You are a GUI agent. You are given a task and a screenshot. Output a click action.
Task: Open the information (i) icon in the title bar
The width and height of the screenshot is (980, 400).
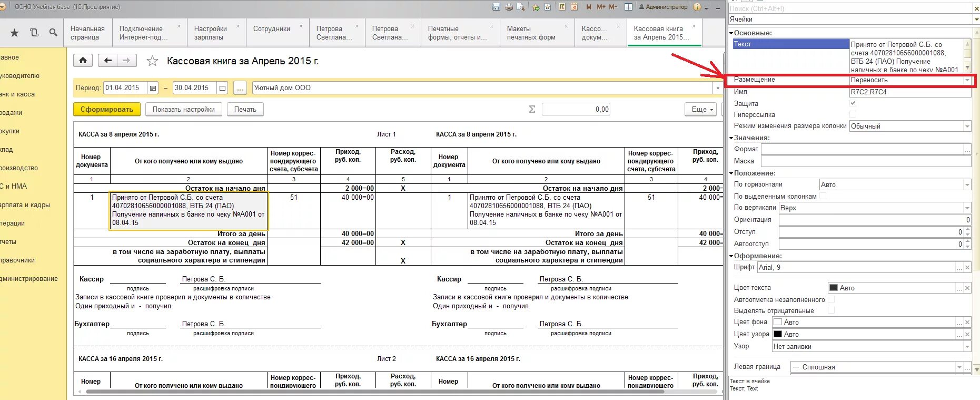(x=697, y=7)
